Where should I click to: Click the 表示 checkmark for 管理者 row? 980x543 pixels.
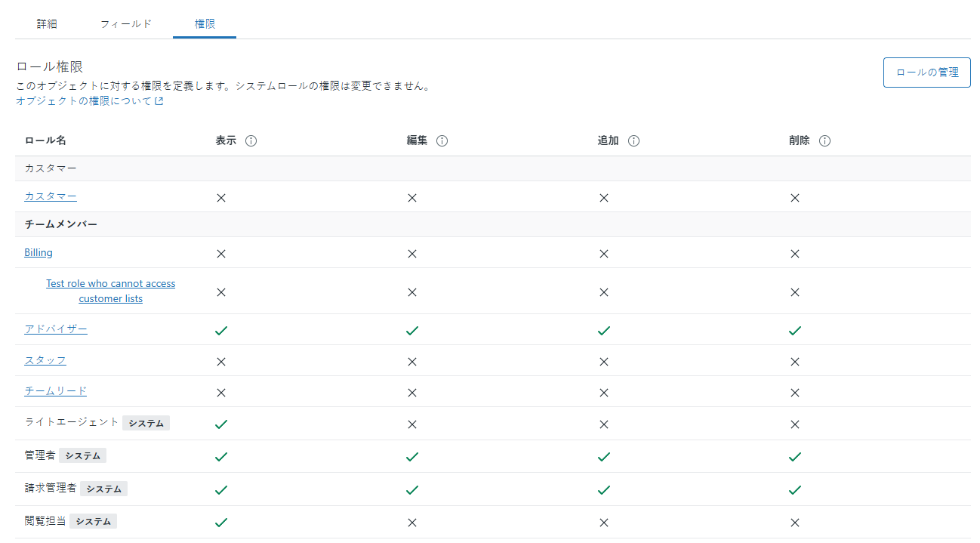click(221, 457)
